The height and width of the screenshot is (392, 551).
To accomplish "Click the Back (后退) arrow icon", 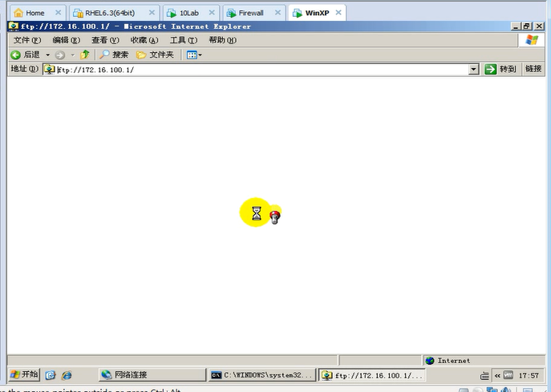I will (15, 55).
